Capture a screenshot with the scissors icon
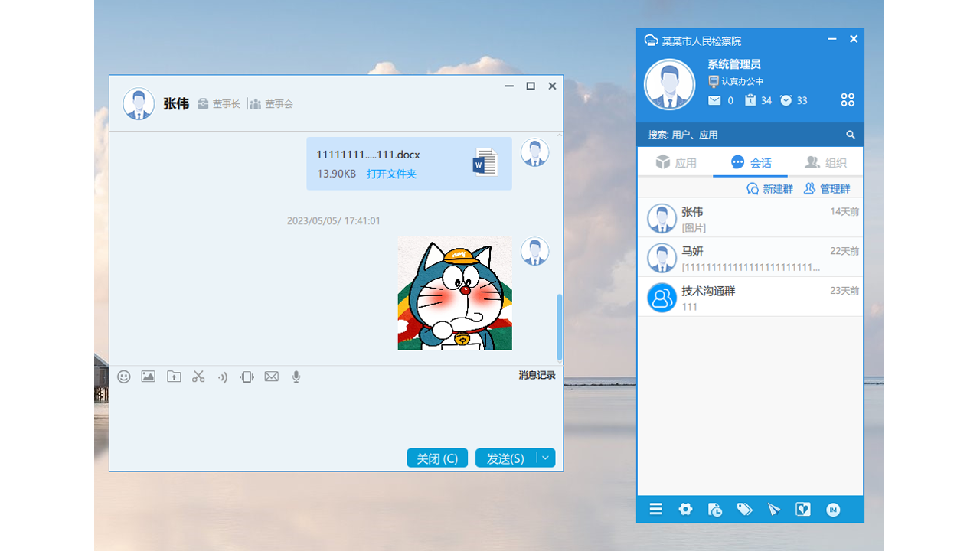Screen dimensions: 980x551 [x=198, y=377]
